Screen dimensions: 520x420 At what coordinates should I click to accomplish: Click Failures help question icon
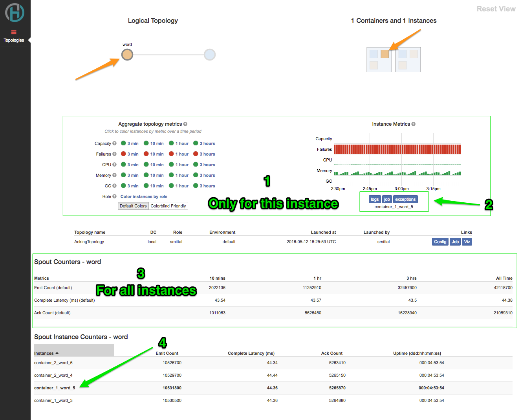pyautogui.click(x=115, y=154)
